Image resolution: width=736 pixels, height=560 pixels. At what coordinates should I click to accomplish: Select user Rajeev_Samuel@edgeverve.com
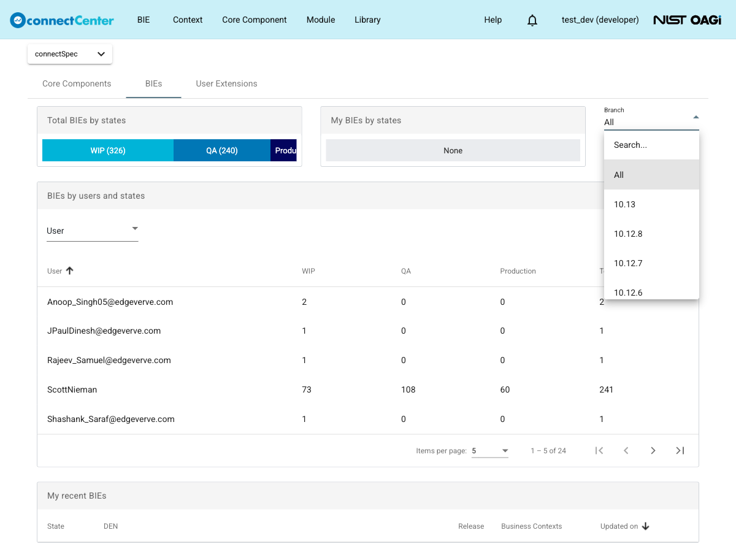[109, 360]
